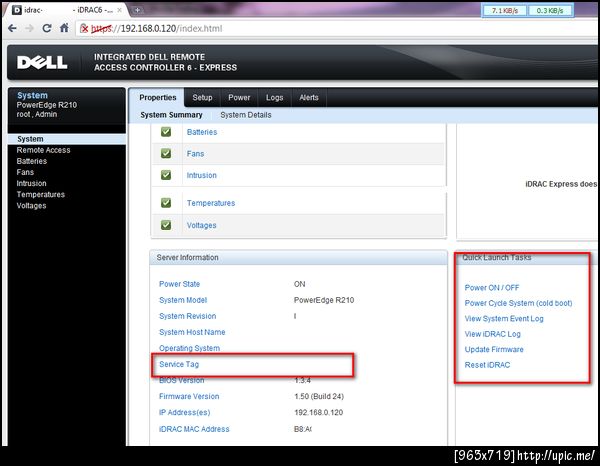The height and width of the screenshot is (466, 600).
Task: Open a new browser tab
Action: pos(137,10)
